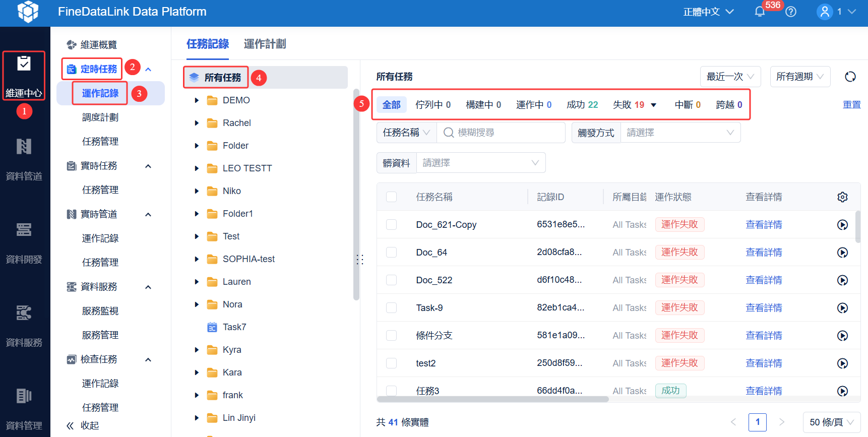868x437 pixels.
Task: Click the table horizontal scrollbar
Action: pos(492,399)
